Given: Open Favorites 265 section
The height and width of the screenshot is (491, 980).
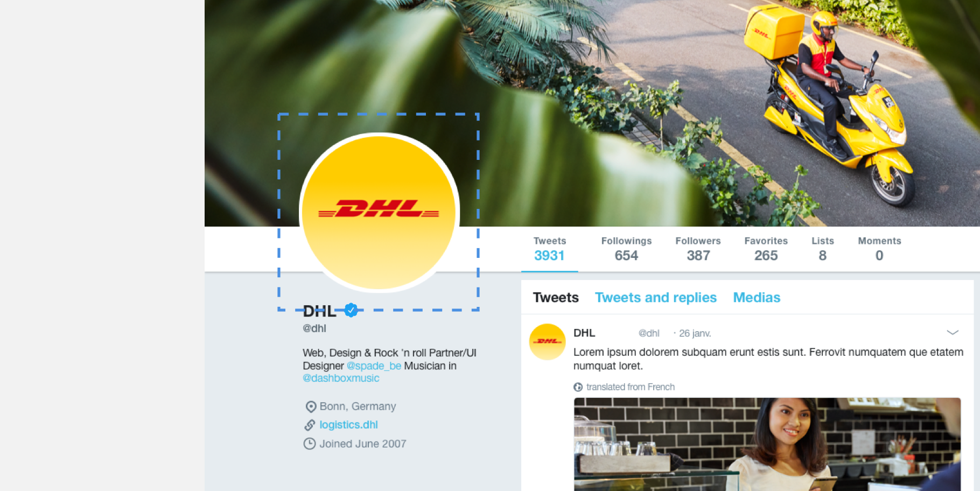Looking at the screenshot, I should click(x=766, y=249).
